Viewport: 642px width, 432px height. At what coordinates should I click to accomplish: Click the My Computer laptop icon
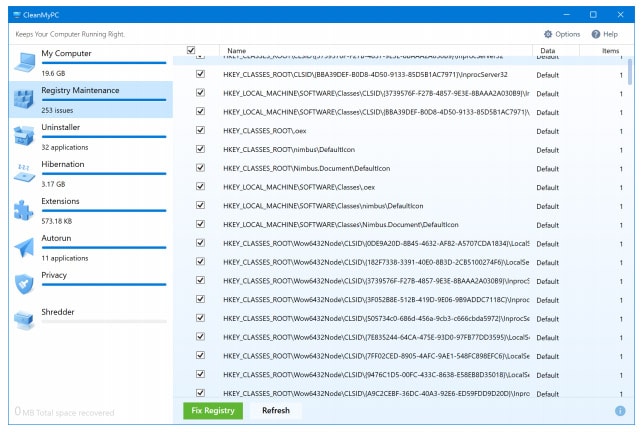(25, 62)
